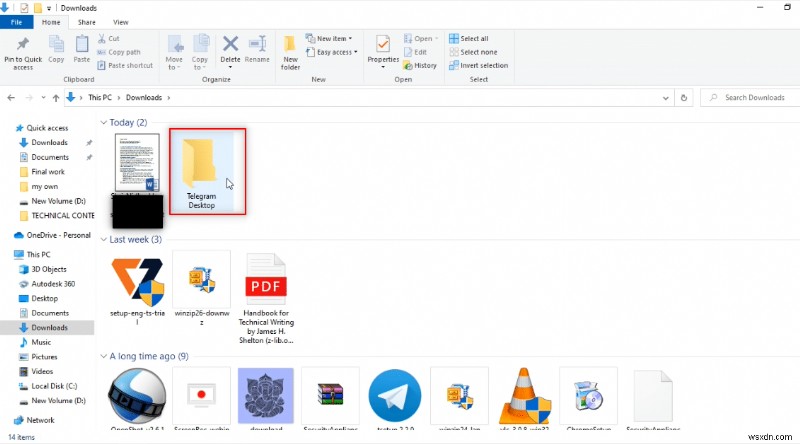Go up one folder level
Screen dimensions: 800x444
pos(56,97)
